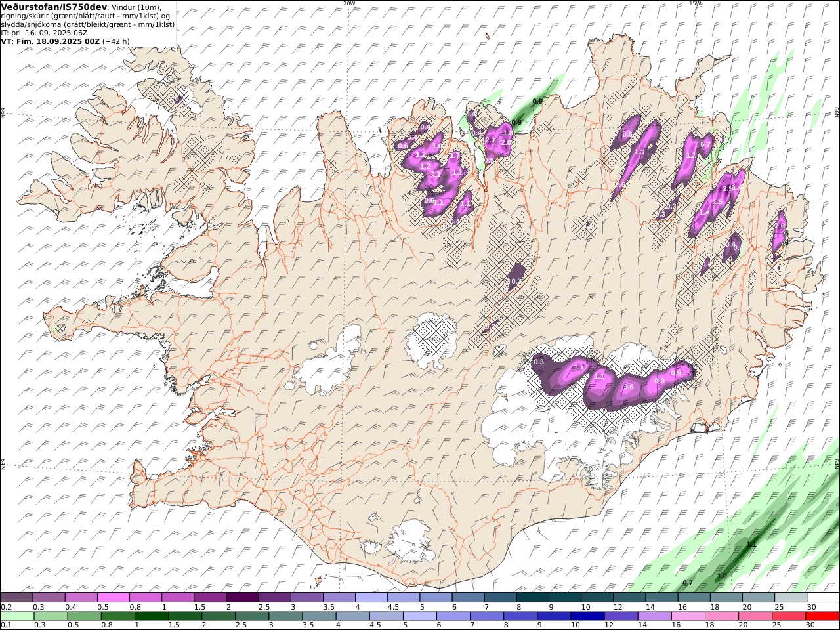The width and height of the screenshot is (840, 630).
Task: Select the darkest purple 2 snow legend swatch
Action: [x=242, y=597]
